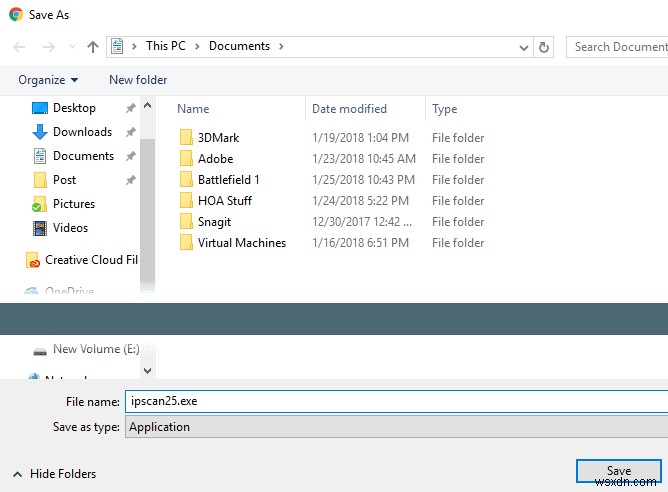Click the New folder toolbar button
Screen dimensions: 668x492
pyautogui.click(x=138, y=80)
